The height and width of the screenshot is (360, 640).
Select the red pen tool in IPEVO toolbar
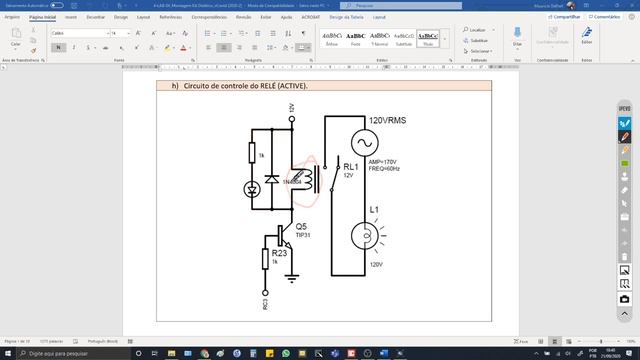(x=624, y=137)
